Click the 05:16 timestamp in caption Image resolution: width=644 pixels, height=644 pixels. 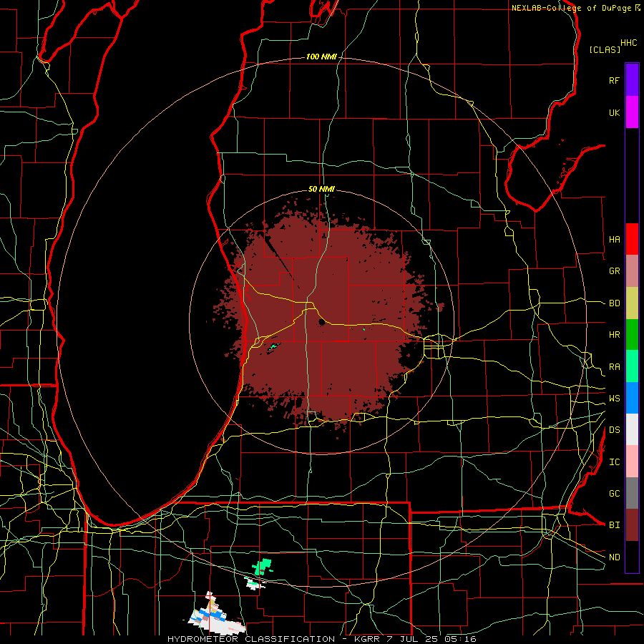(459, 639)
